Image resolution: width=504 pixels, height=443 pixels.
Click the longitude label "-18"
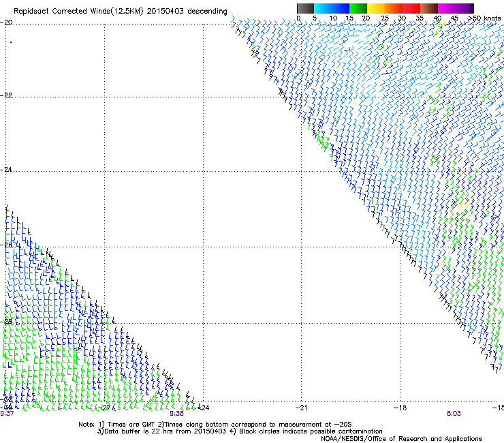pos(400,408)
